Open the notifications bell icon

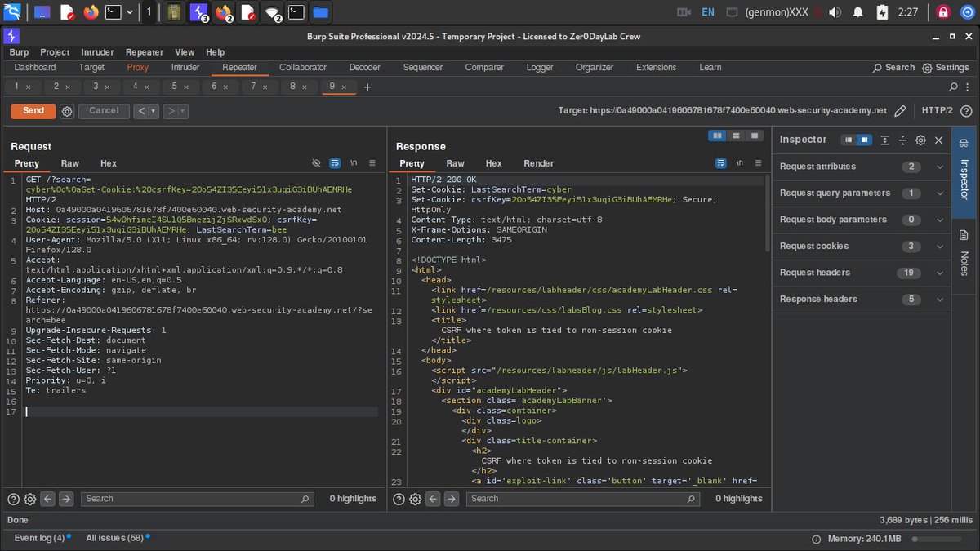[x=858, y=12]
